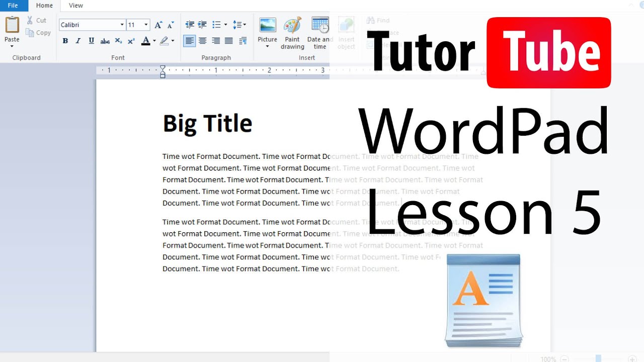Click the Font group label
Image resolution: width=644 pixels, height=362 pixels.
pyautogui.click(x=118, y=58)
